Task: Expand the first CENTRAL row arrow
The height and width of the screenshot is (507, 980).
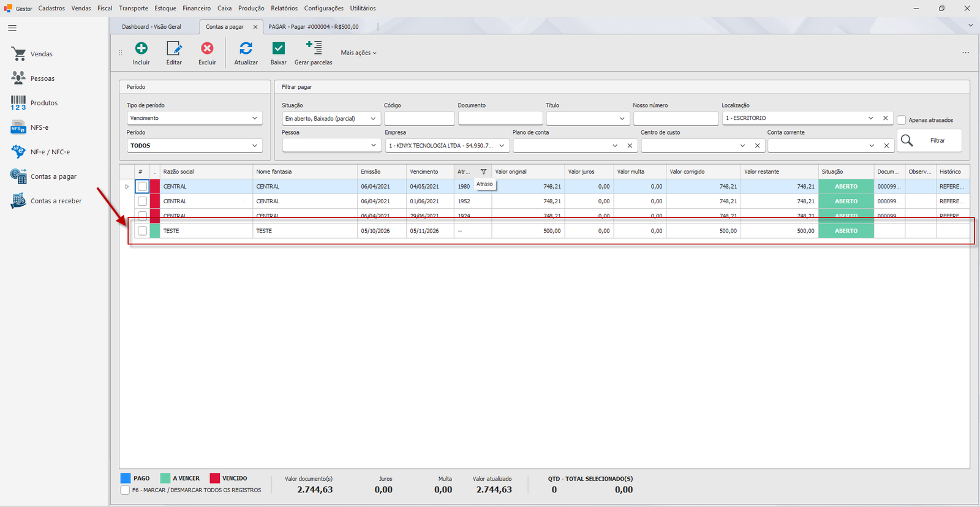Action: [127, 187]
